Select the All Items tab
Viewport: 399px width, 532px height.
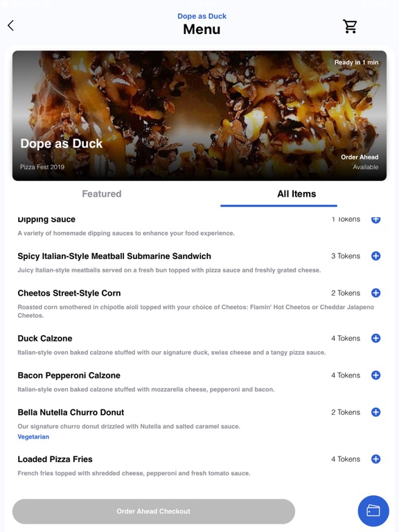[x=296, y=194]
